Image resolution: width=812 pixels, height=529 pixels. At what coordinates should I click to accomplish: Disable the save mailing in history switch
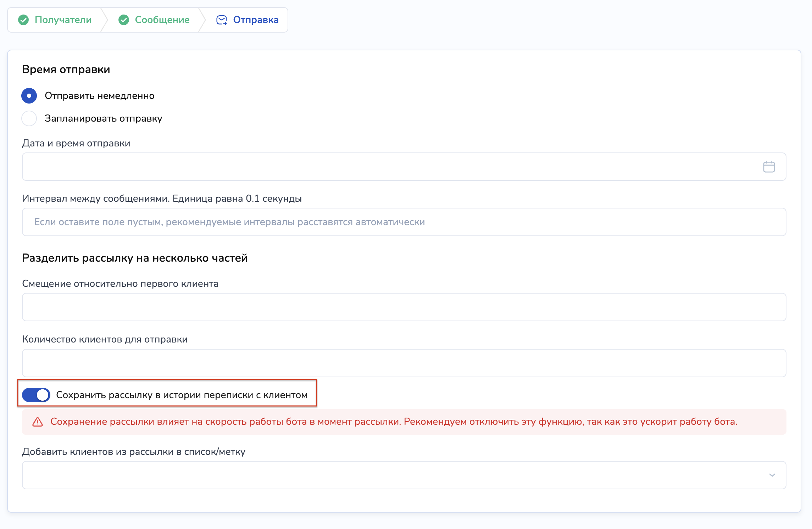click(36, 395)
